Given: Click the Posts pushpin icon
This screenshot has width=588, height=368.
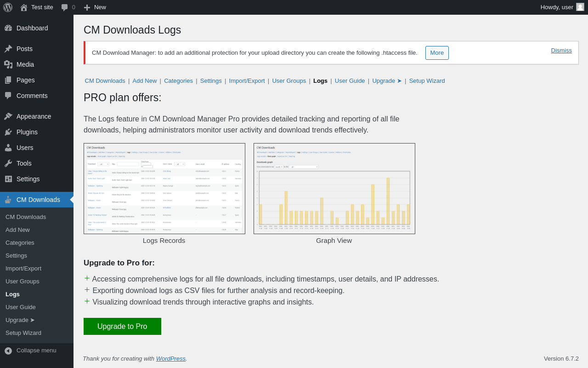Looking at the screenshot, I should (8, 49).
